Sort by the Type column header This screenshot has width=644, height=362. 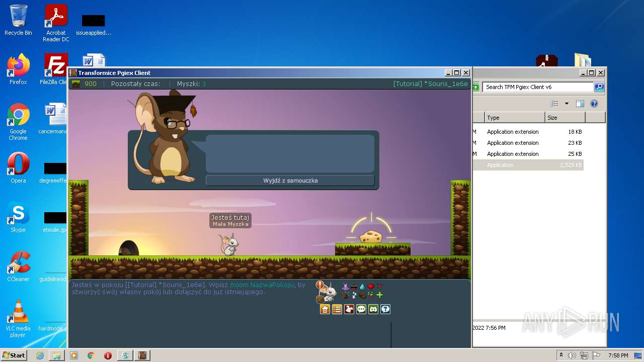point(515,118)
